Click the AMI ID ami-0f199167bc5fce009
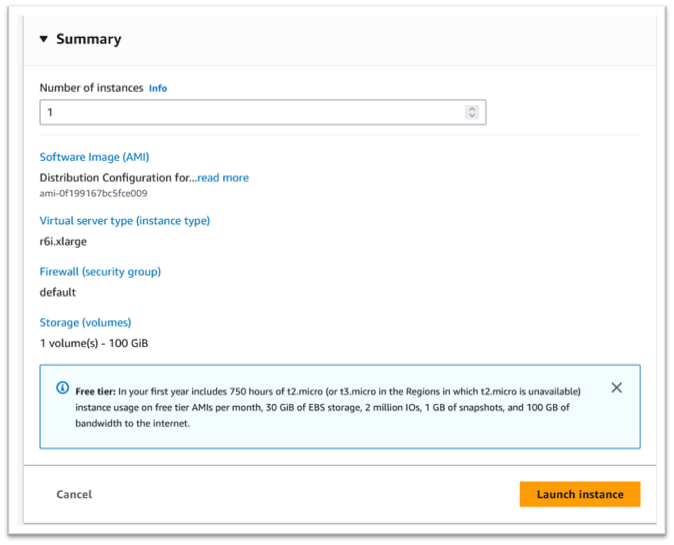The image size is (674, 545). 93,193
